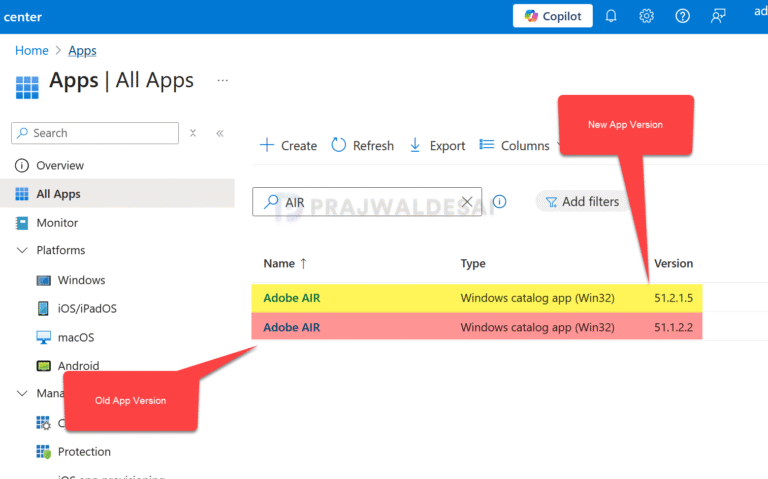Go to Home breadcrumb

(x=32, y=50)
